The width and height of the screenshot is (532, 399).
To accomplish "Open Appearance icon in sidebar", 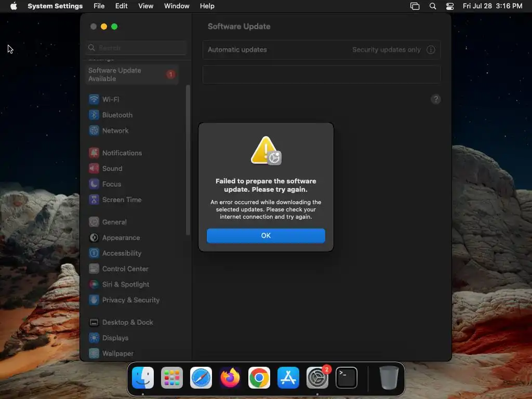I will click(x=94, y=238).
